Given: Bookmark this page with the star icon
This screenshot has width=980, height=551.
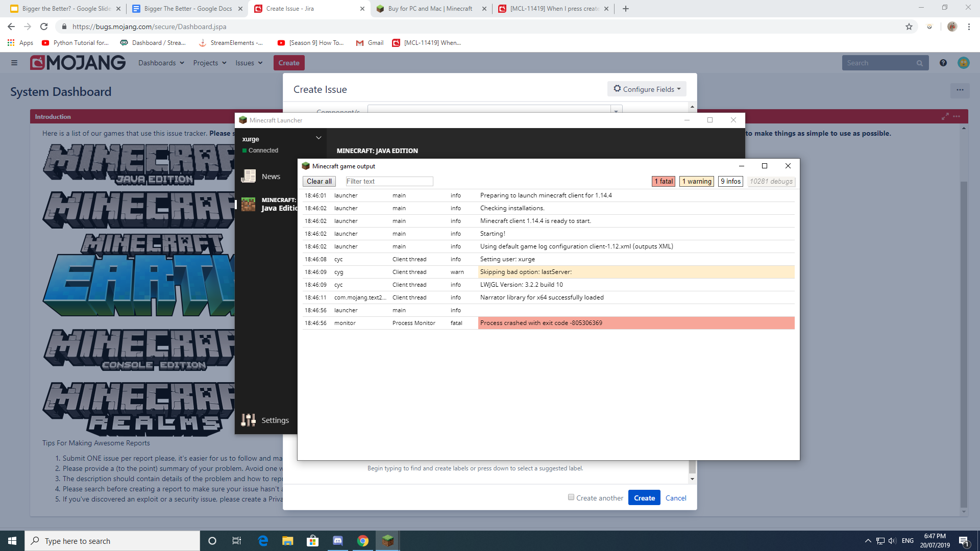Looking at the screenshot, I should pos(909,27).
